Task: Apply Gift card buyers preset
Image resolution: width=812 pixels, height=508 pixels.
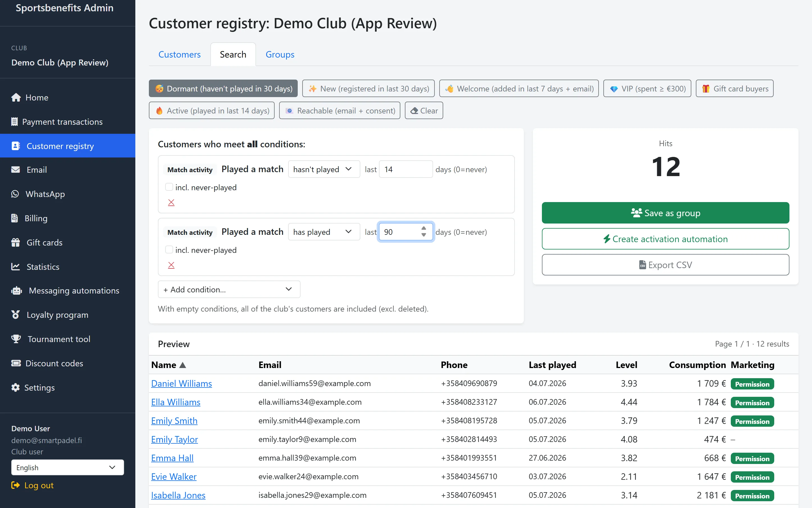Action: click(734, 88)
